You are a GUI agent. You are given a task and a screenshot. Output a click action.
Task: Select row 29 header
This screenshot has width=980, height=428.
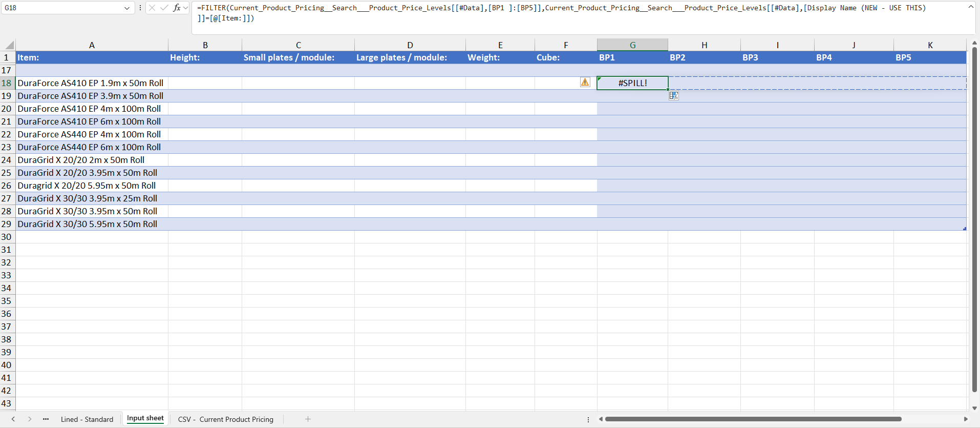tap(7, 224)
